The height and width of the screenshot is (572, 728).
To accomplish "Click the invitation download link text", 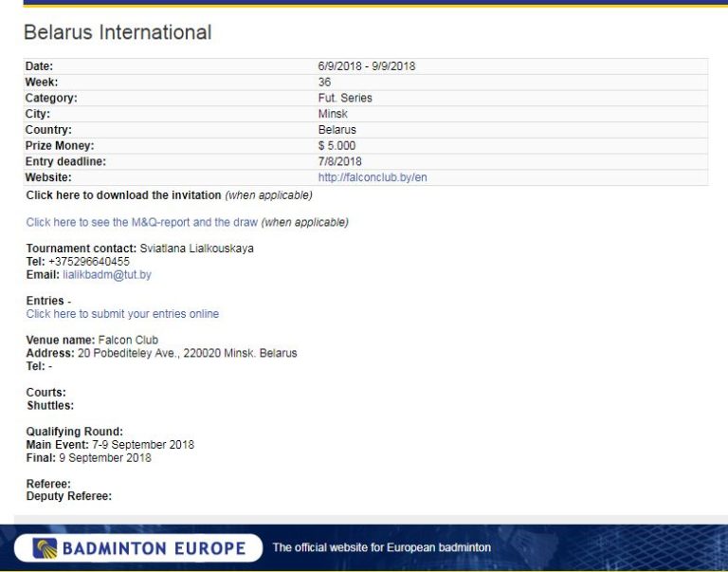I will click(123, 195).
